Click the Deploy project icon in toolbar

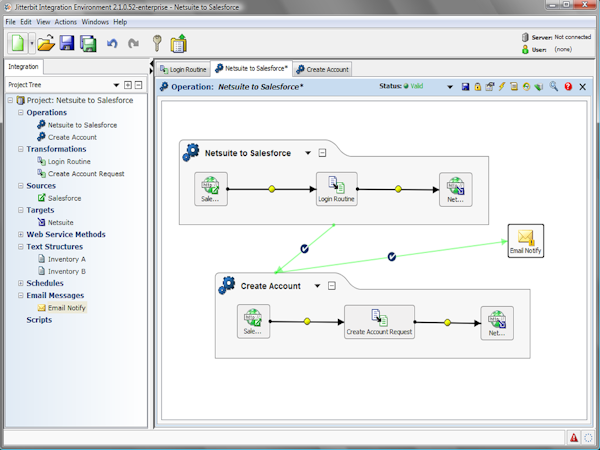point(178,43)
